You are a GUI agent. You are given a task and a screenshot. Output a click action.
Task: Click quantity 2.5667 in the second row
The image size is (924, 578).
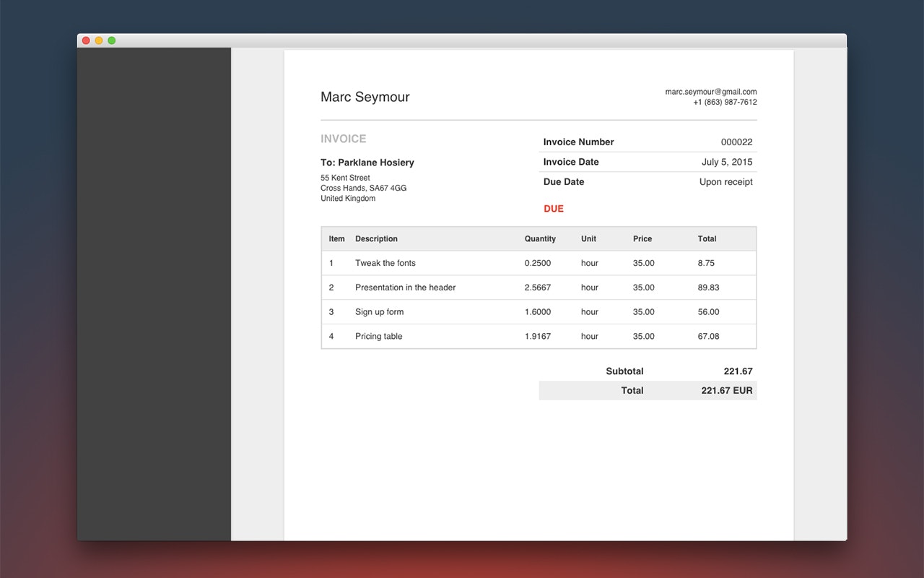pyautogui.click(x=538, y=288)
